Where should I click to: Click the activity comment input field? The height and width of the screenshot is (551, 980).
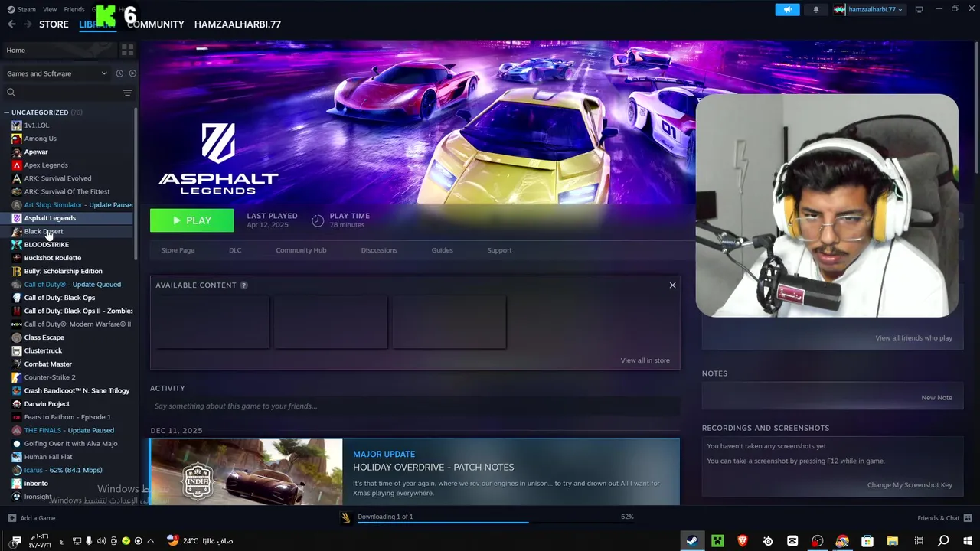tap(414, 406)
